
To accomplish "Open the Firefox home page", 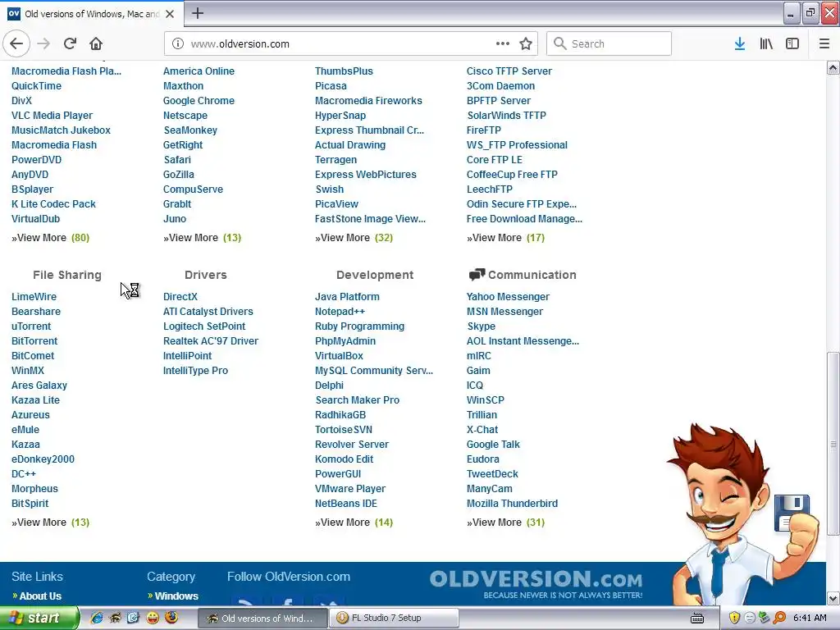I will pos(96,43).
